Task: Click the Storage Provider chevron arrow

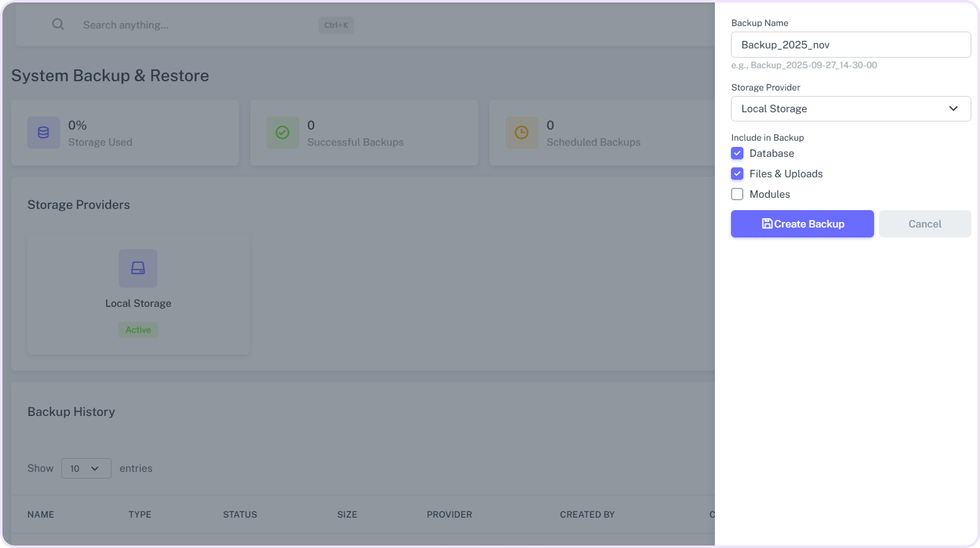Action: [x=953, y=109]
